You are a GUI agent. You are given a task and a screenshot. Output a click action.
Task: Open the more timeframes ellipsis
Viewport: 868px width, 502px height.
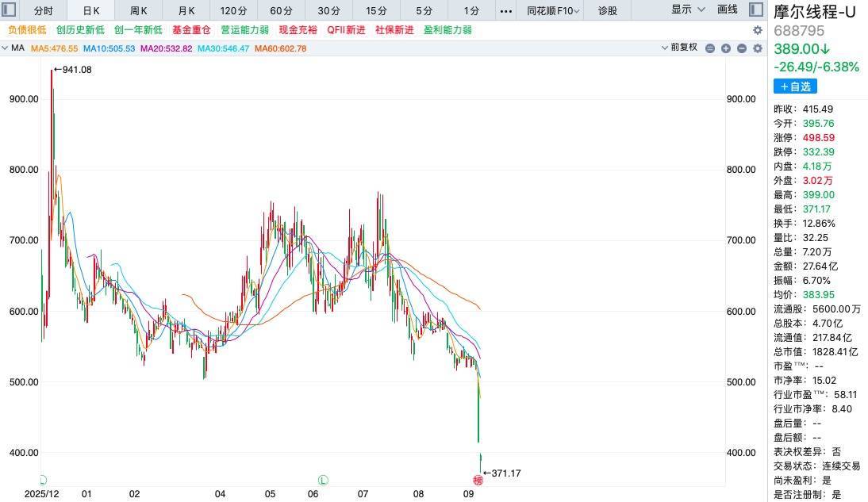click(x=506, y=10)
